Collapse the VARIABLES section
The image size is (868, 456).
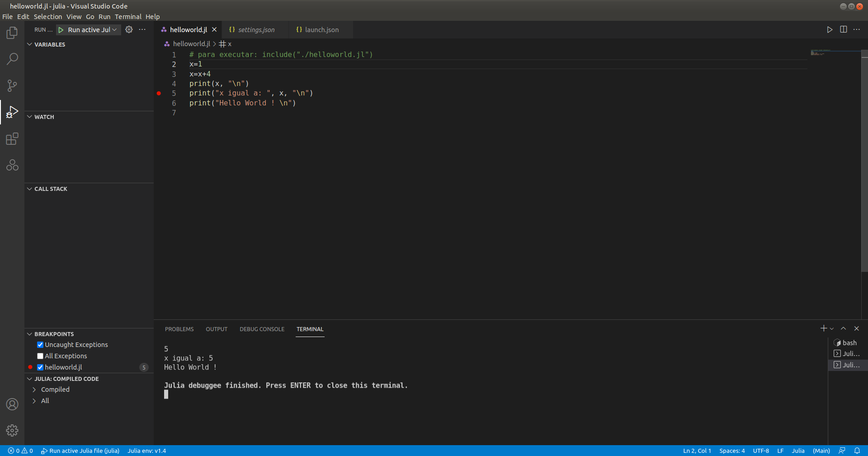(x=30, y=44)
